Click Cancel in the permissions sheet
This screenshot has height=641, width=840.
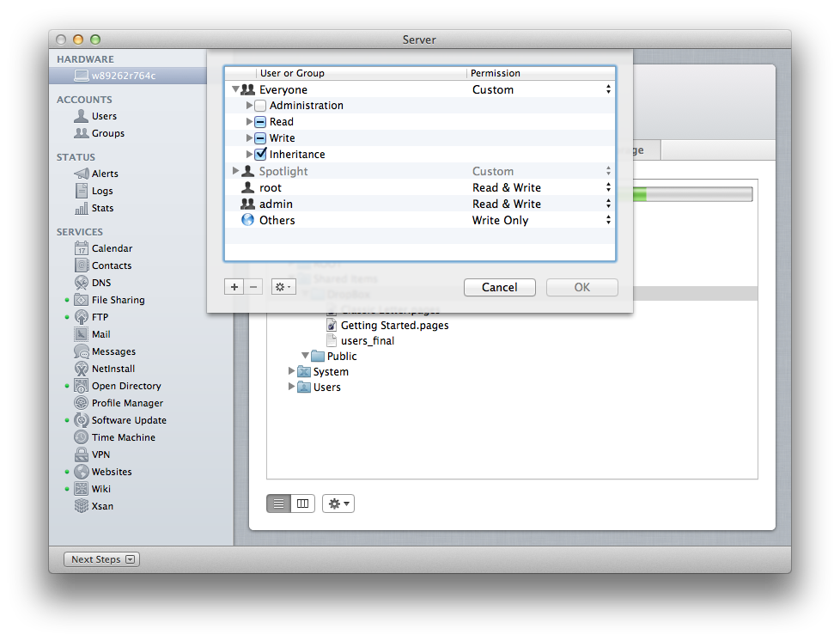[x=499, y=287]
